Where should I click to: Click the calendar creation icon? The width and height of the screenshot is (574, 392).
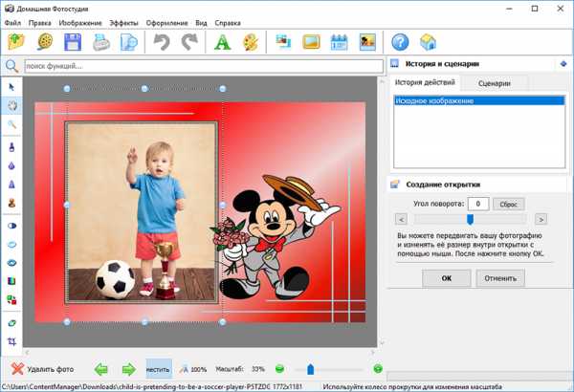[x=339, y=42]
